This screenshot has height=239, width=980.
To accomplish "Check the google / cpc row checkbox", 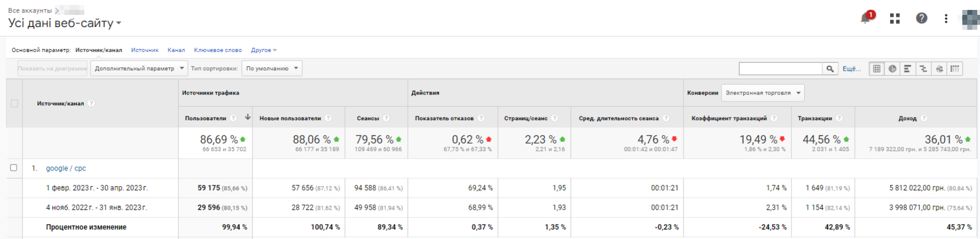I will 14,168.
